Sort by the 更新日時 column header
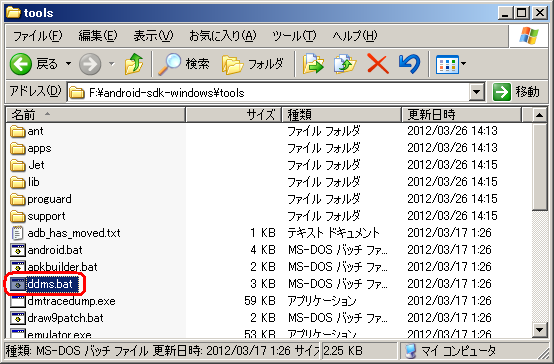Image resolution: width=554 pixels, height=364 pixels. (x=461, y=115)
